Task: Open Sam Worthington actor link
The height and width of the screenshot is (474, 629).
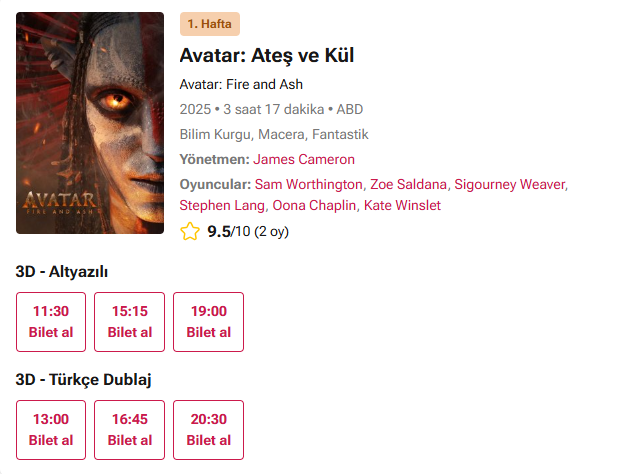Action: coord(308,184)
